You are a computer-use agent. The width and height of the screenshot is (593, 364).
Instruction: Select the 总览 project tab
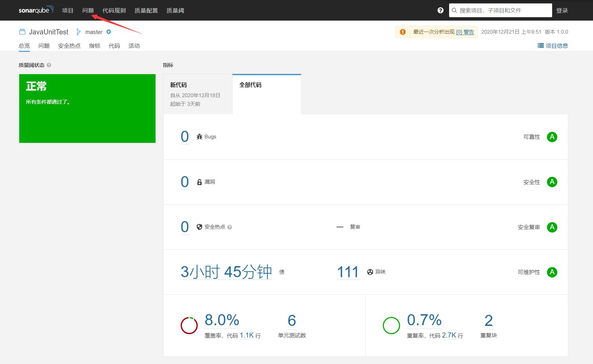tap(24, 46)
